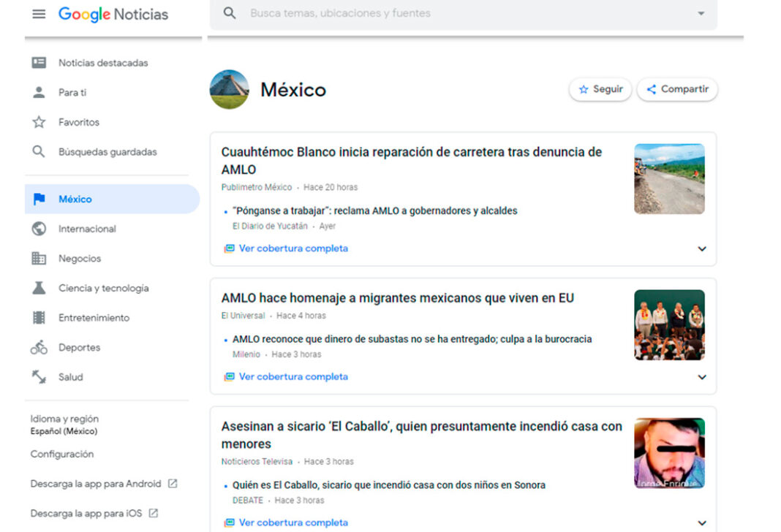Viewport: 781px width, 532px height.
Task: Expand the Cuauhtémoc Blanco story with its chevron
Action: 702,249
